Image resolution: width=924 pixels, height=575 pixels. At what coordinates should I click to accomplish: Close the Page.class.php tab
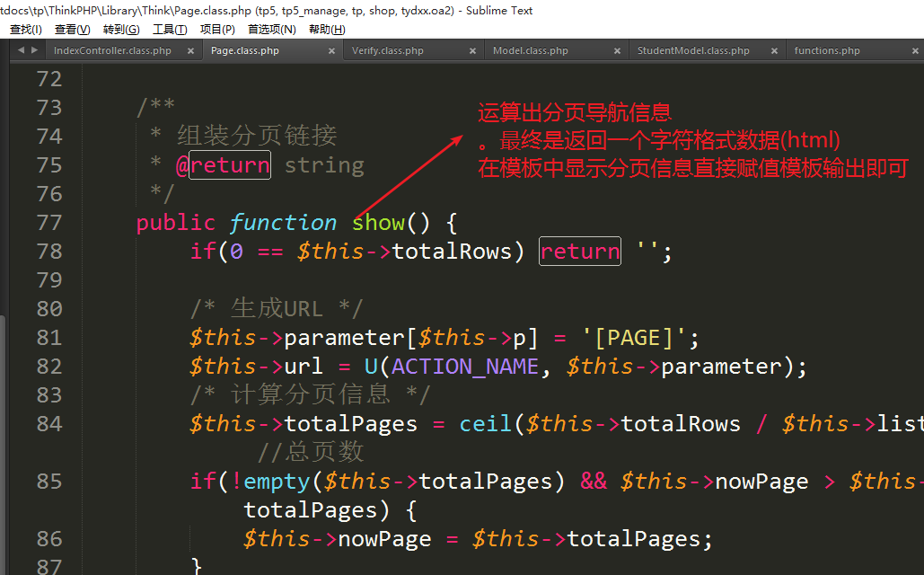pos(332,51)
